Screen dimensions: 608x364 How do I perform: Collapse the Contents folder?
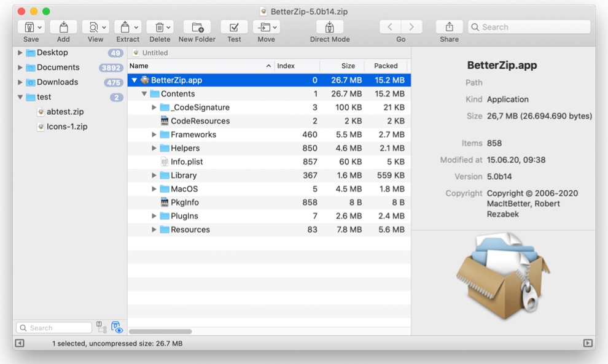click(144, 94)
